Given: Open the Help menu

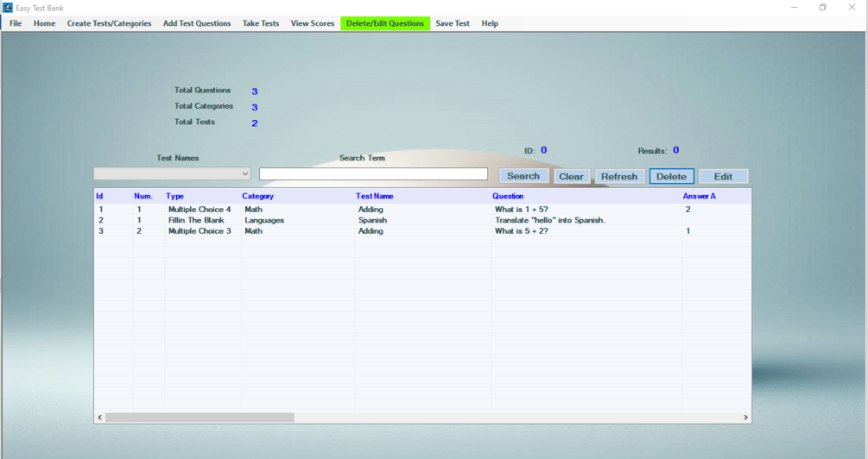Looking at the screenshot, I should tap(490, 23).
